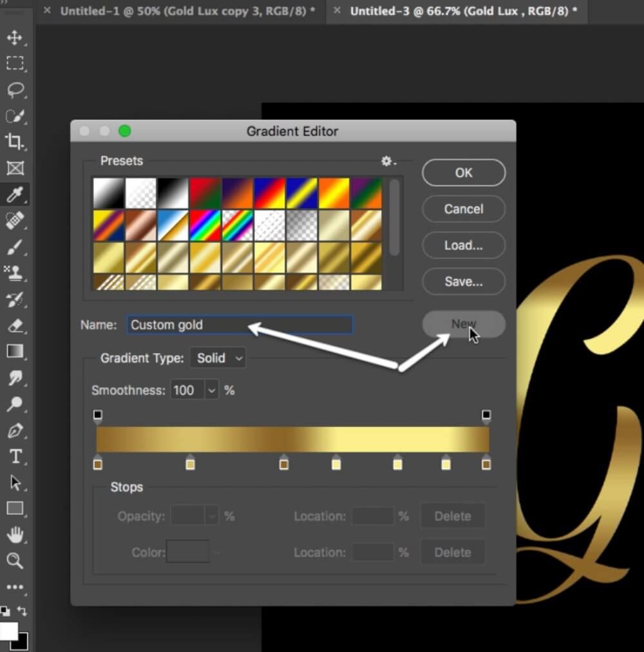This screenshot has width=644, height=652.
Task: Select the Rectangle shape tool
Action: (15, 508)
